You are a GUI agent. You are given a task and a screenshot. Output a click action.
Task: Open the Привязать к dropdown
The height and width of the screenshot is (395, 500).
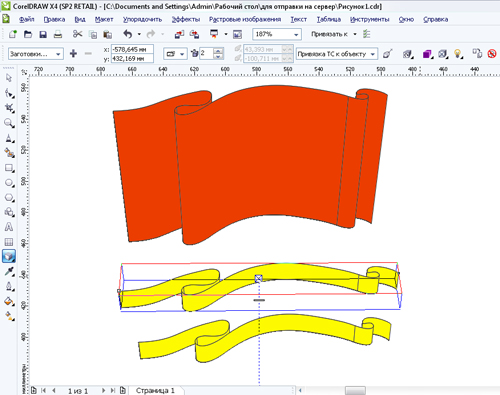[355, 34]
